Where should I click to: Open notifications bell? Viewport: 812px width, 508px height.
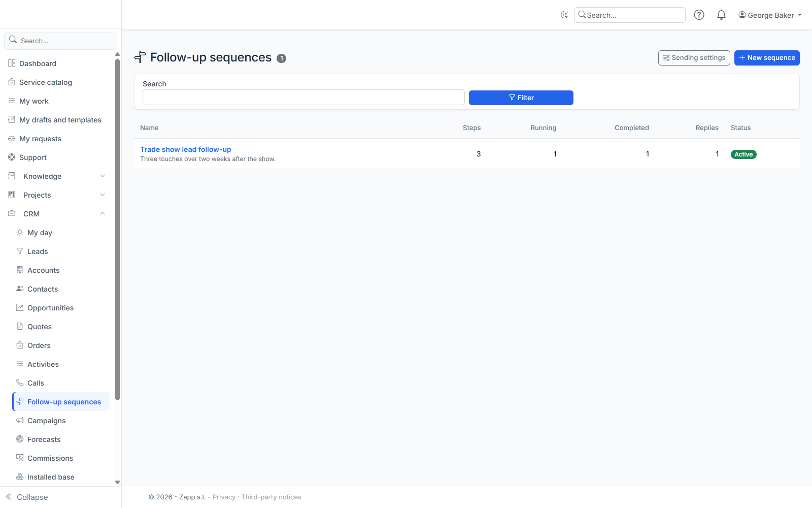721,15
